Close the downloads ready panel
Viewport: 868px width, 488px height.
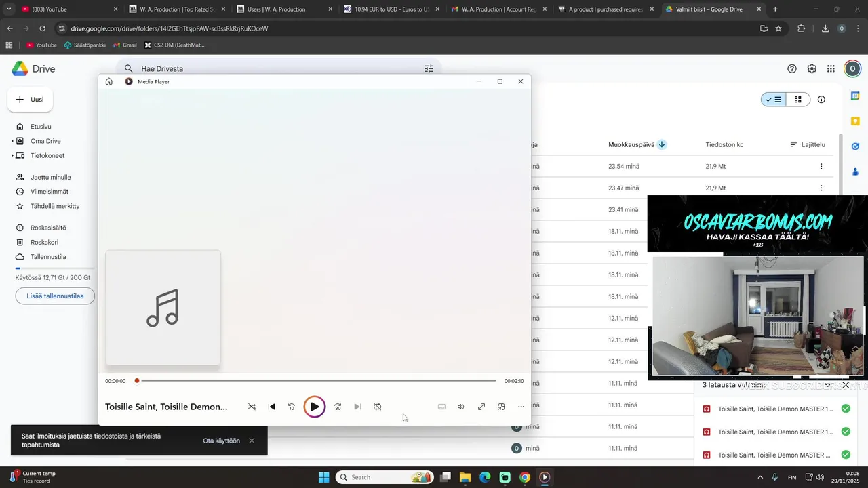pyautogui.click(x=846, y=385)
